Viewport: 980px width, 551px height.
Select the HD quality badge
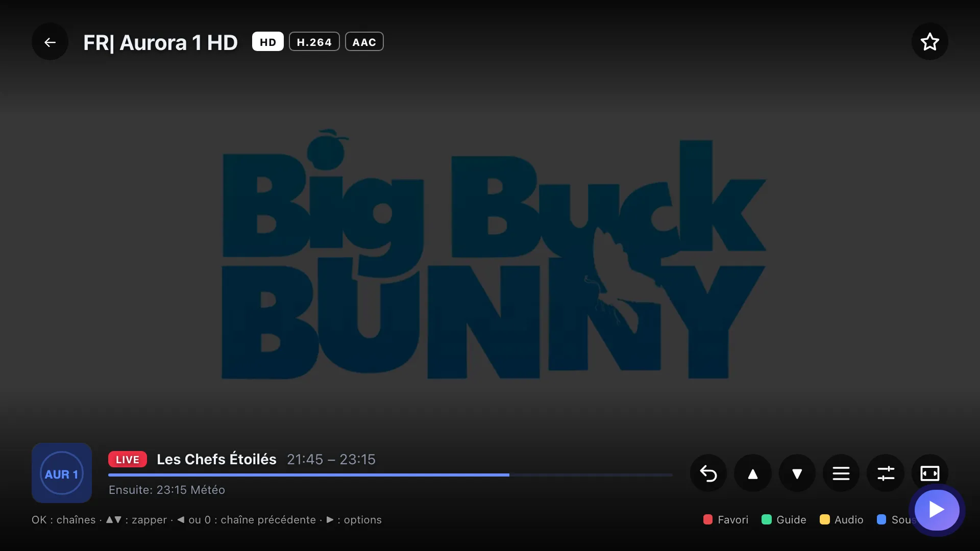268,42
